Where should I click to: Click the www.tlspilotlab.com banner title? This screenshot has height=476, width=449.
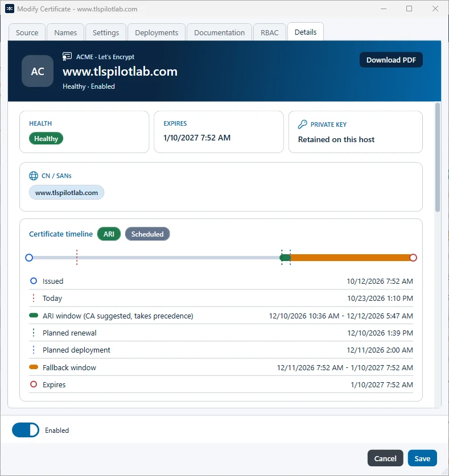[120, 72]
